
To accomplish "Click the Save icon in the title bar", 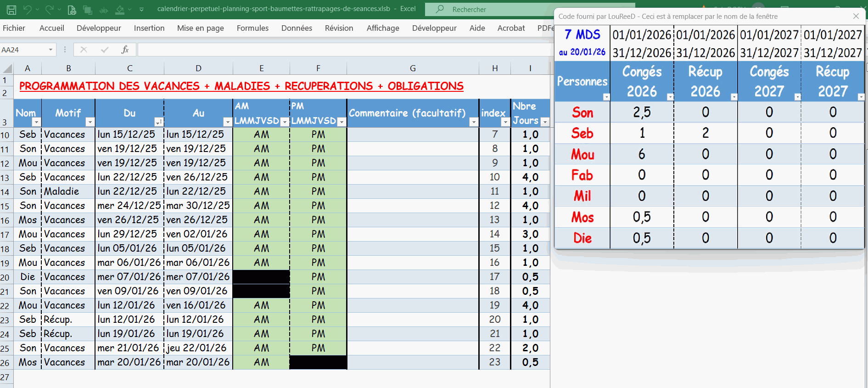I will pos(11,10).
